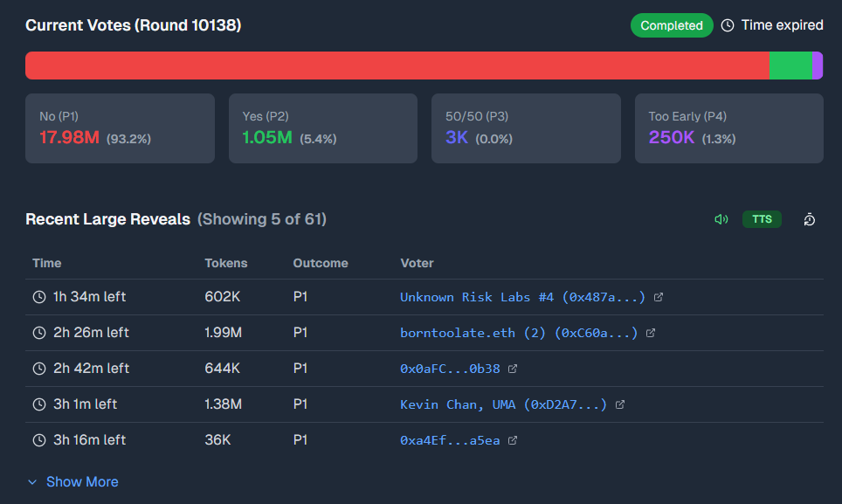The image size is (842, 504).
Task: Open external link icon beside borntoolate.eth
Action: [x=651, y=333]
